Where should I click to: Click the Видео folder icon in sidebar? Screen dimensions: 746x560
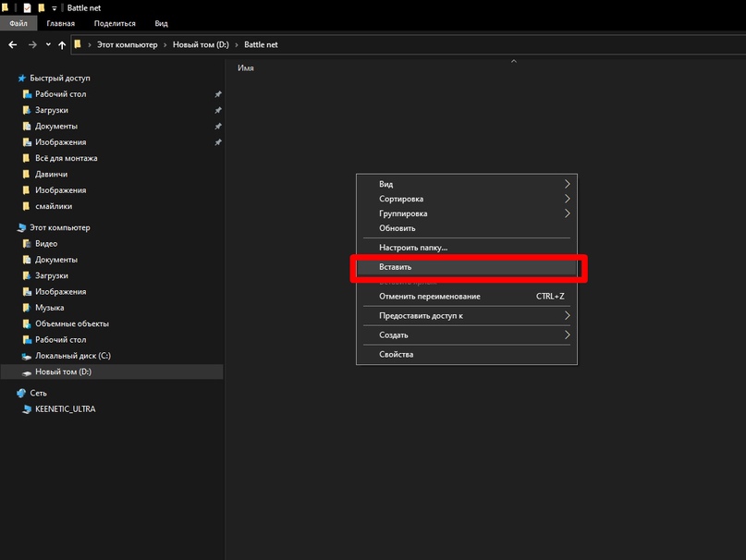click(x=27, y=244)
